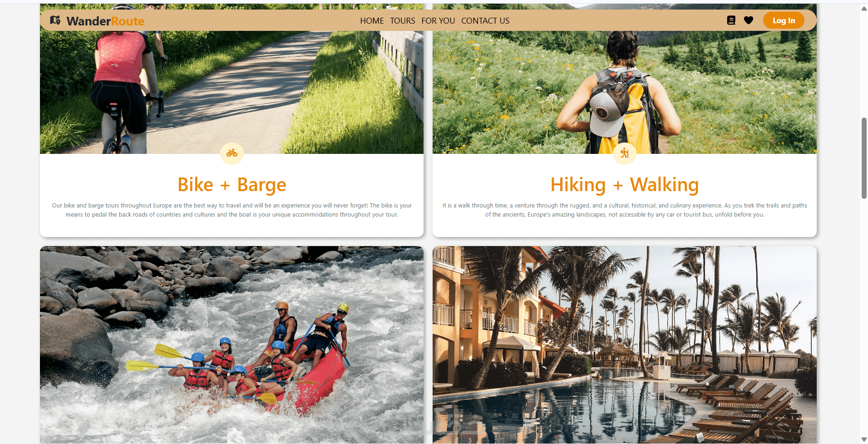Image resolution: width=868 pixels, height=444 pixels.
Task: Open favorites via the heart icon
Action: point(749,20)
